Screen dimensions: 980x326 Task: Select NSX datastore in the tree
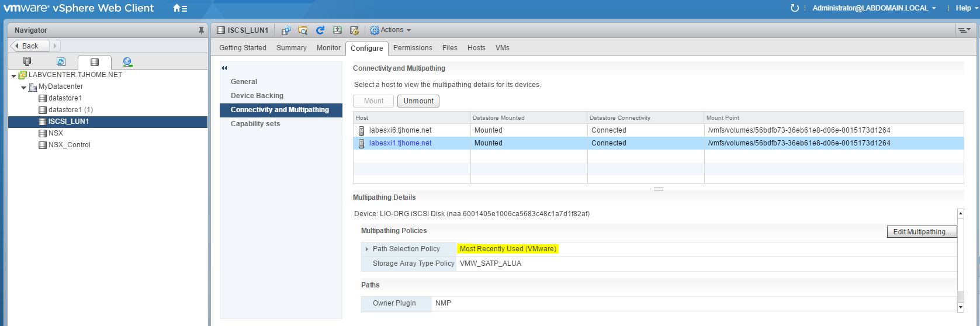coord(56,133)
